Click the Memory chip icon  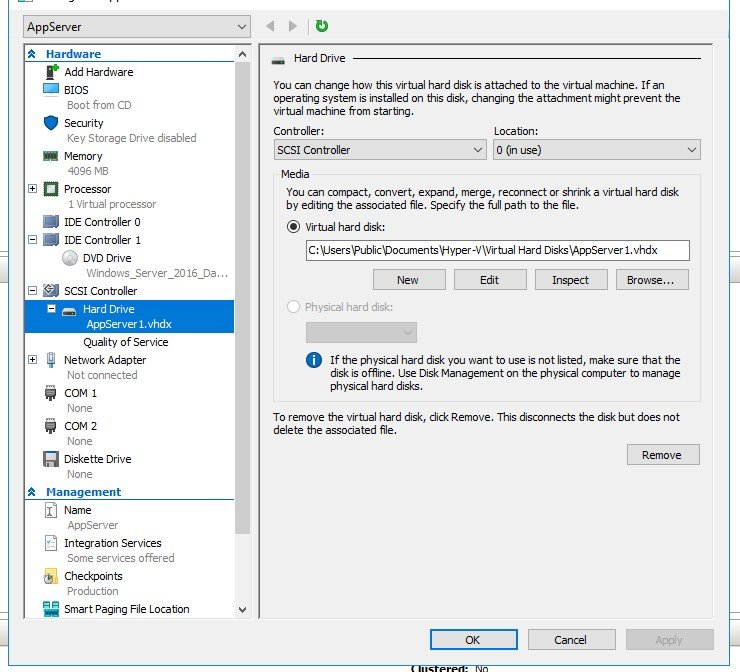click(51, 156)
